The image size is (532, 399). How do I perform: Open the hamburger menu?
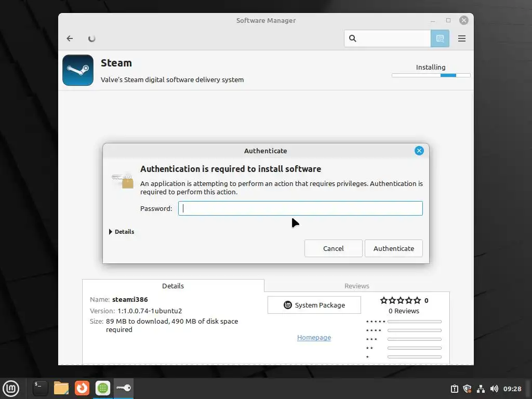point(461,38)
